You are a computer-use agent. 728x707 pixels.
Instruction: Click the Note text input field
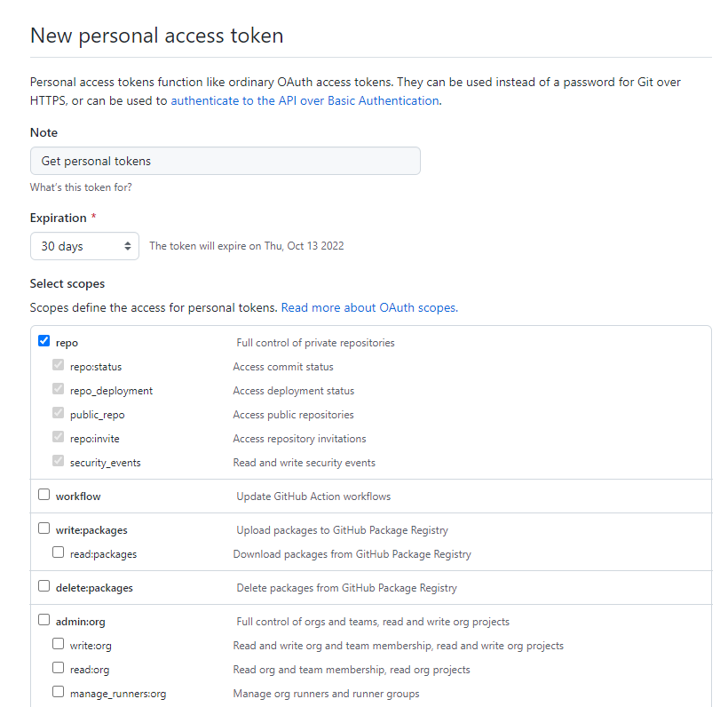tap(225, 161)
